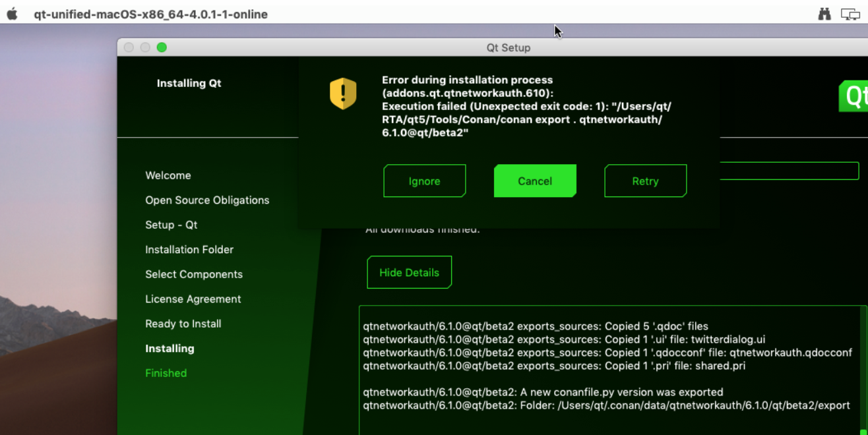Click the error message text in dialog
This screenshot has height=435, width=868.
coord(526,106)
